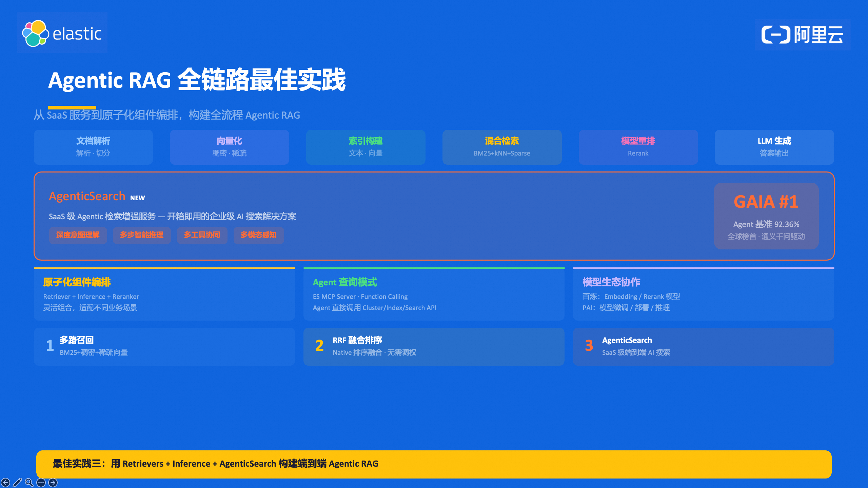Click text Native 排序融合 · 无需调权
The height and width of the screenshot is (488, 868).
point(375,352)
